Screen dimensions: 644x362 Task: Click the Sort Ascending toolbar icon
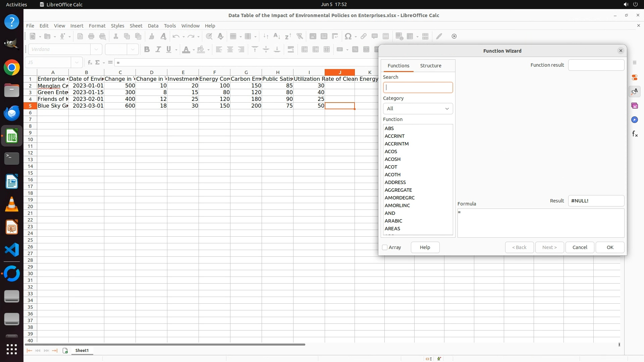coord(277,37)
